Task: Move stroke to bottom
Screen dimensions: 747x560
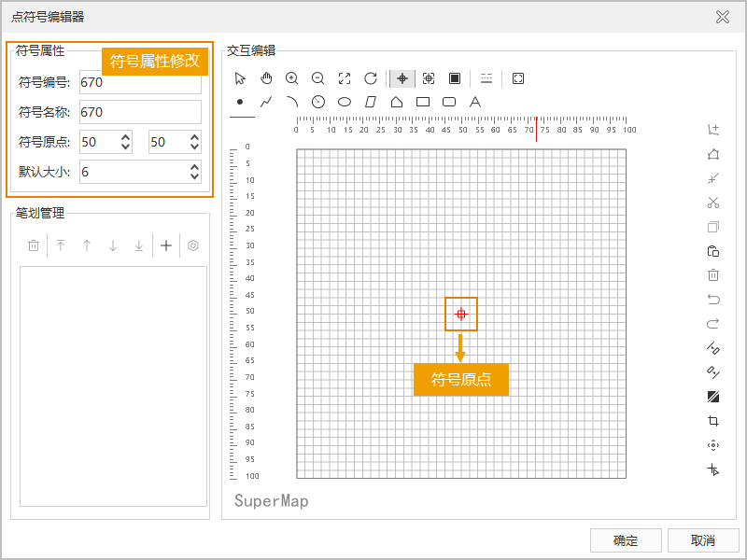Action: tap(139, 245)
